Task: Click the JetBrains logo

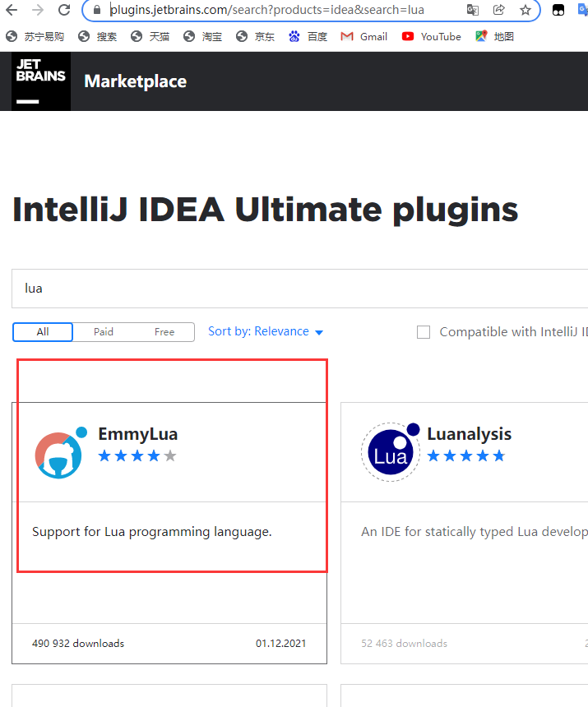Action: (x=41, y=81)
